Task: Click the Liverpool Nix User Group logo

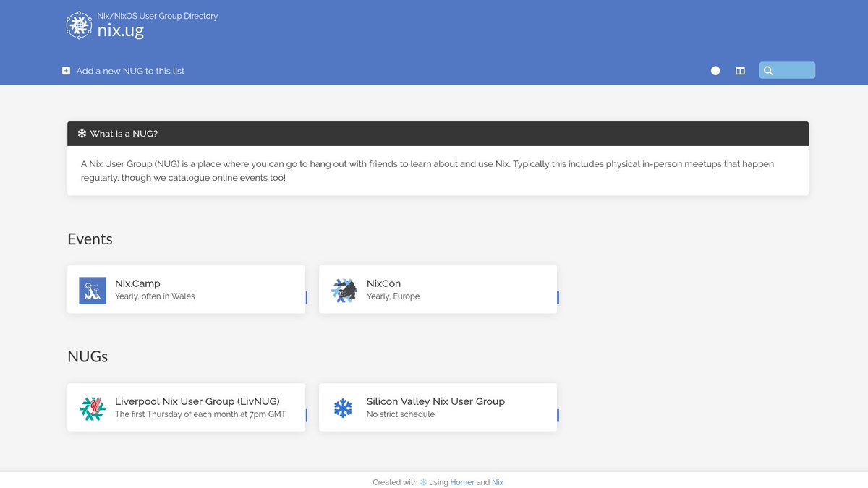Action: (93, 408)
